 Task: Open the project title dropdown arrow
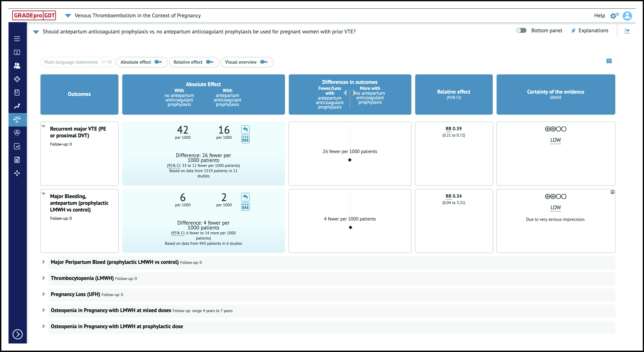coord(68,16)
